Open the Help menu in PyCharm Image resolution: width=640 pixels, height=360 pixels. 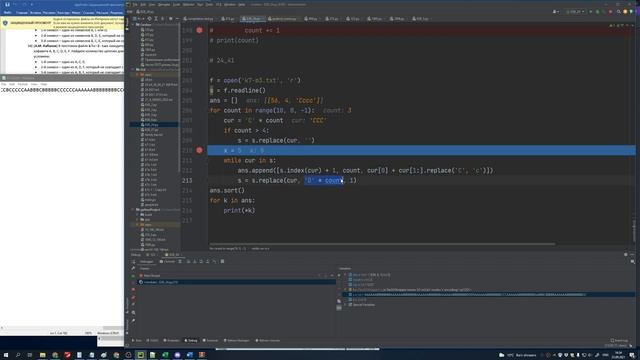pyautogui.click(x=242, y=4)
